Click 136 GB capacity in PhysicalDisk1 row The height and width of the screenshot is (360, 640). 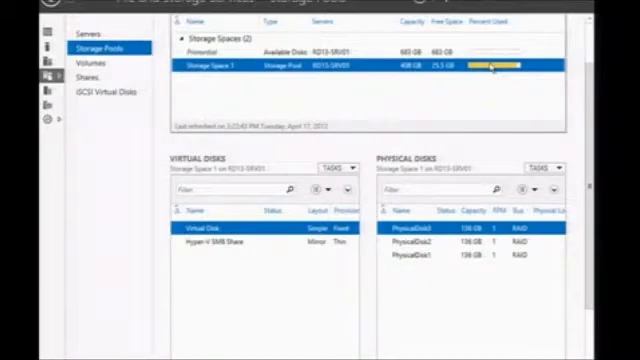point(471,255)
